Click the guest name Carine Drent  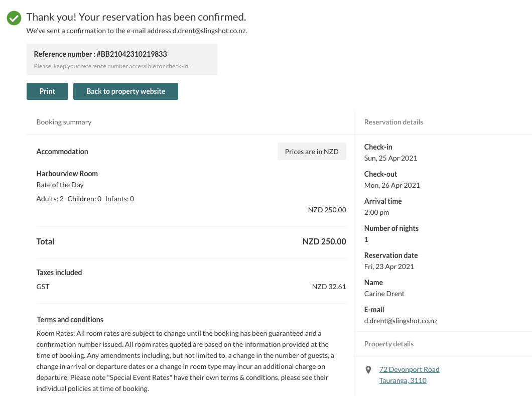pyautogui.click(x=384, y=294)
